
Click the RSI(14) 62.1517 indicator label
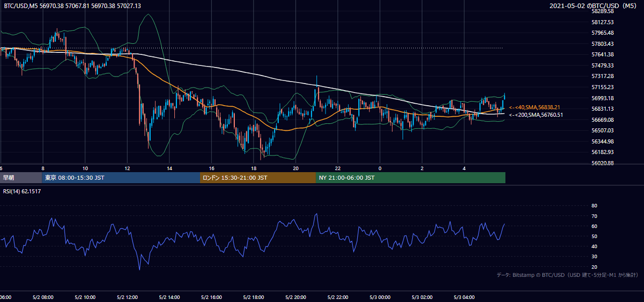[x=22, y=191]
